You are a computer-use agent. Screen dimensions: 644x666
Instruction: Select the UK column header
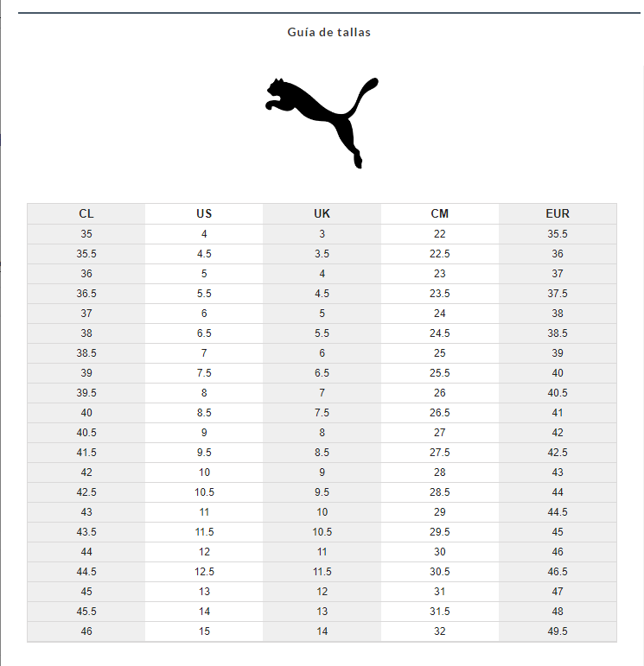[x=322, y=213]
